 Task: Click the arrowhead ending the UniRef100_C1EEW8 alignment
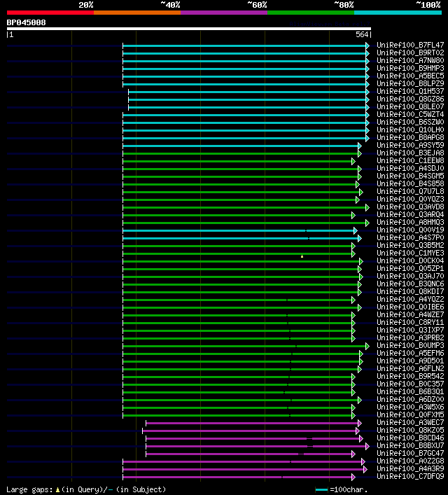click(353, 161)
